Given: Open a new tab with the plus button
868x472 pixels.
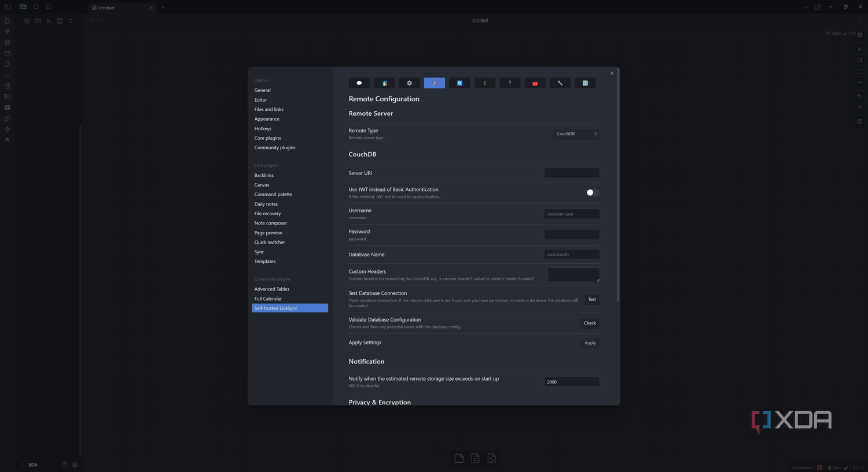Looking at the screenshot, I should (x=163, y=8).
